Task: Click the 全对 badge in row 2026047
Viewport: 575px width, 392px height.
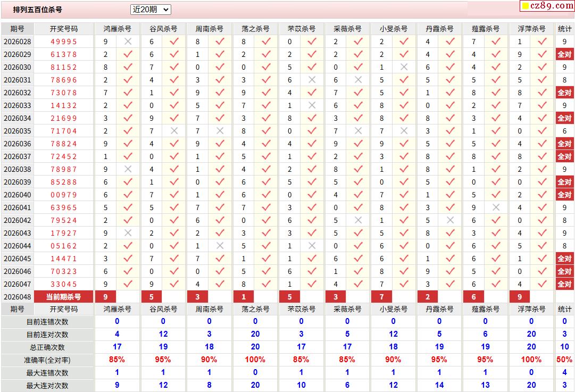Action: 564,284
